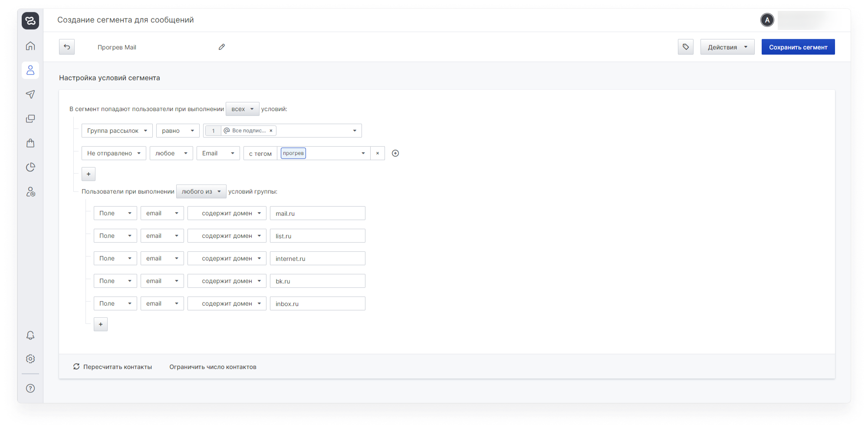Image resolution: width=868 pixels, height=429 pixels.
Task: Open the Группа рассылок dropdown
Action: pos(117,131)
